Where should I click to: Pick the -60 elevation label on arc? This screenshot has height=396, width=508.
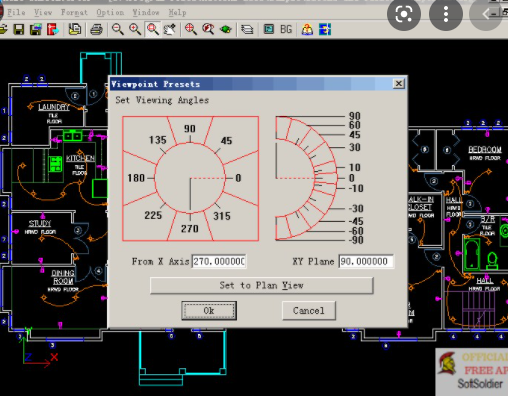point(356,231)
